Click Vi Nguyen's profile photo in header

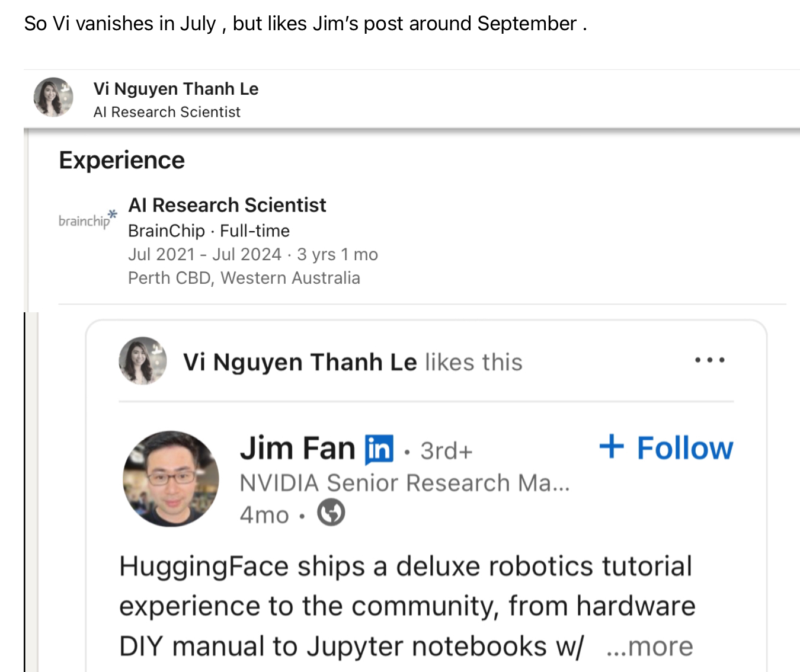(53, 97)
